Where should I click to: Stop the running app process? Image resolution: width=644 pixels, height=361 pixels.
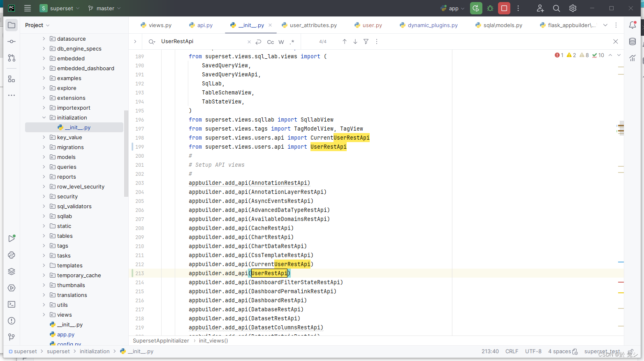[x=504, y=8]
